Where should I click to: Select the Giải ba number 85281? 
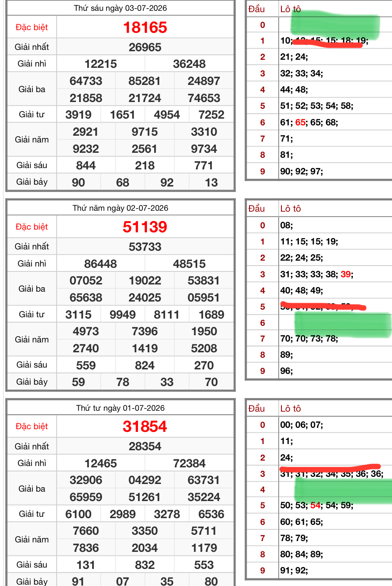[x=145, y=81]
